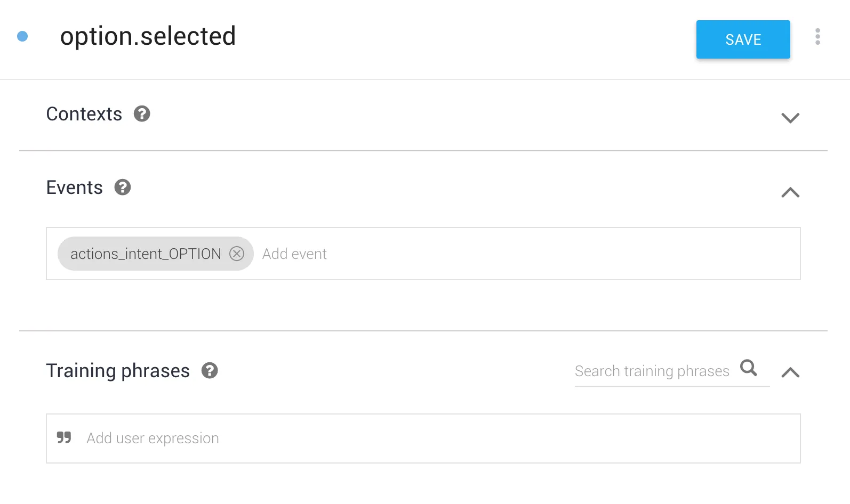Click the training phrases search magnifier
Screen dimensions: 850x504
[x=749, y=368]
